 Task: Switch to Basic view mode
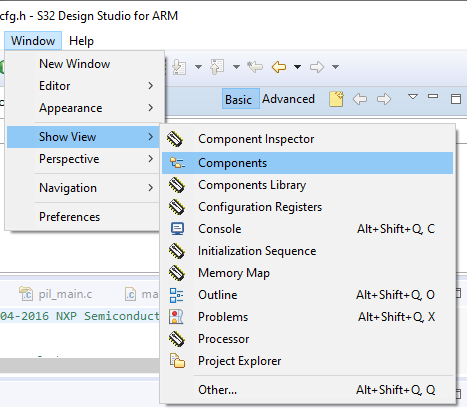coord(241,99)
